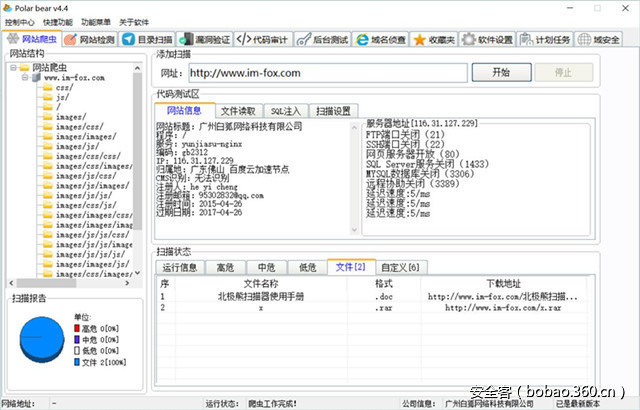Click the 开始 start button
The image size is (640, 410).
coord(502,72)
